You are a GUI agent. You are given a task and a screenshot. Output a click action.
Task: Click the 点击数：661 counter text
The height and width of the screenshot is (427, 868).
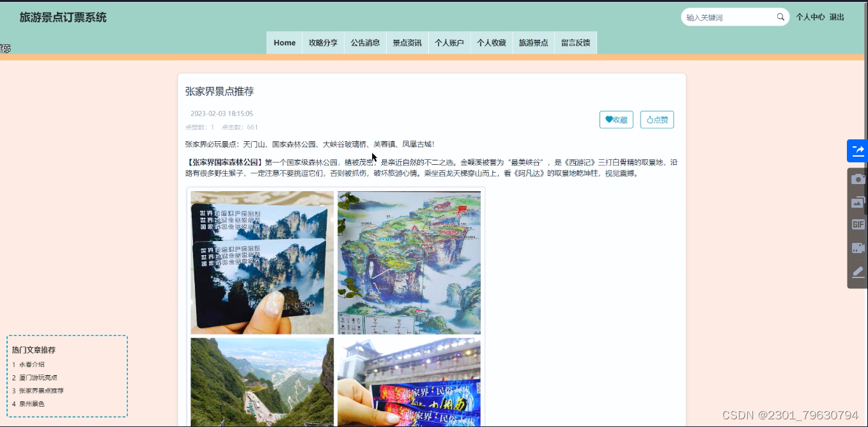240,127
